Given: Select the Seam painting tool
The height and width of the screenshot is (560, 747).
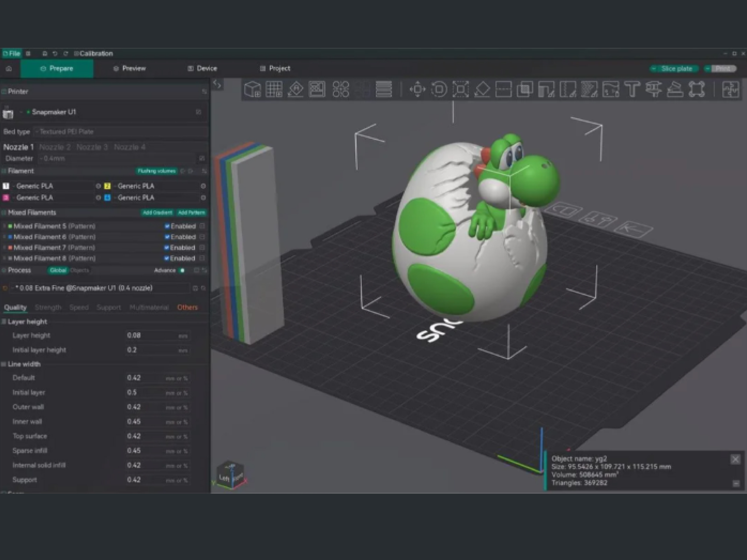Looking at the screenshot, I should pos(568,89).
